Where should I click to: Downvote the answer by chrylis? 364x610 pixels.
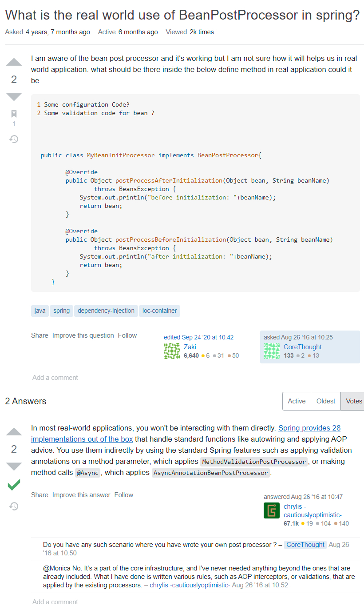(14, 466)
